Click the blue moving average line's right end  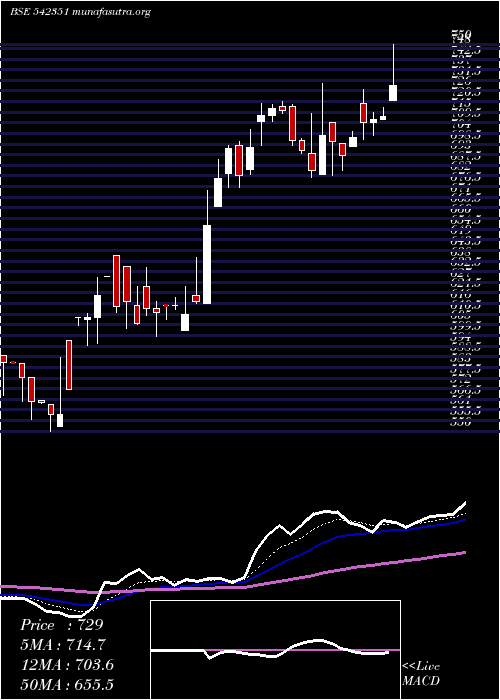pos(464,521)
